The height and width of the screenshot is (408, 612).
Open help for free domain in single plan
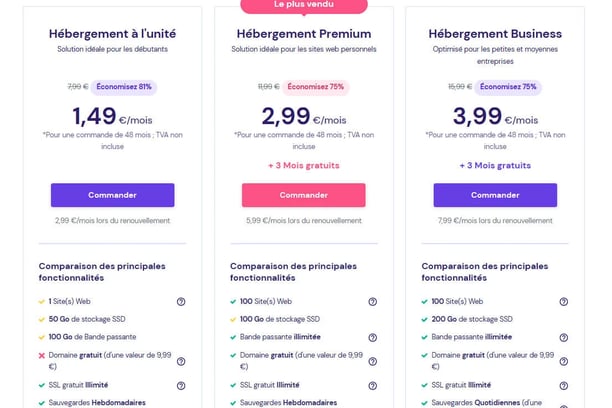[x=181, y=361]
